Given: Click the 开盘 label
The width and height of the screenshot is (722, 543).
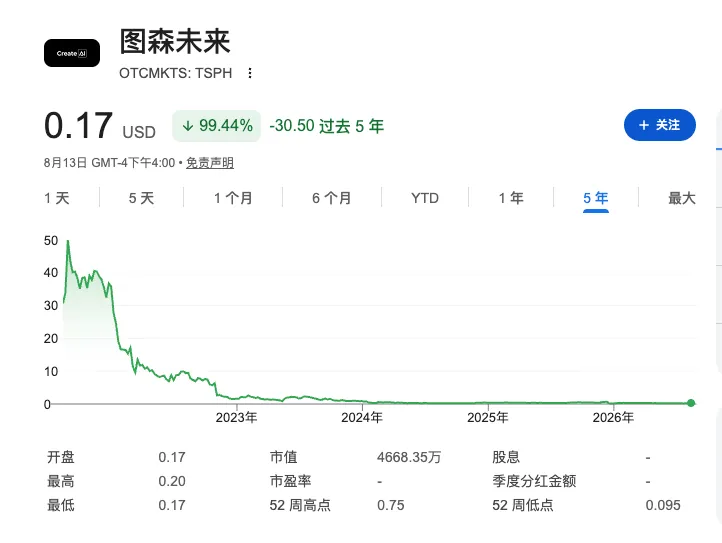Looking at the screenshot, I should click(x=61, y=457).
